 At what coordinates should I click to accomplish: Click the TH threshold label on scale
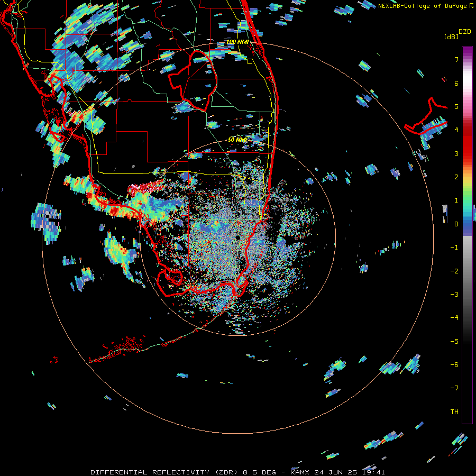point(454,412)
